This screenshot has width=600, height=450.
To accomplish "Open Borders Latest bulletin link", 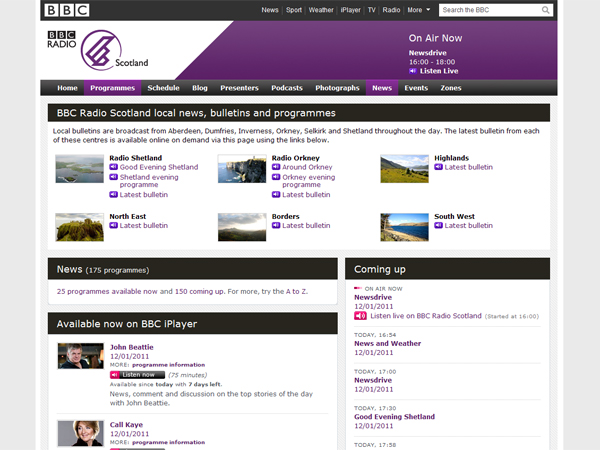I will tap(306, 225).
